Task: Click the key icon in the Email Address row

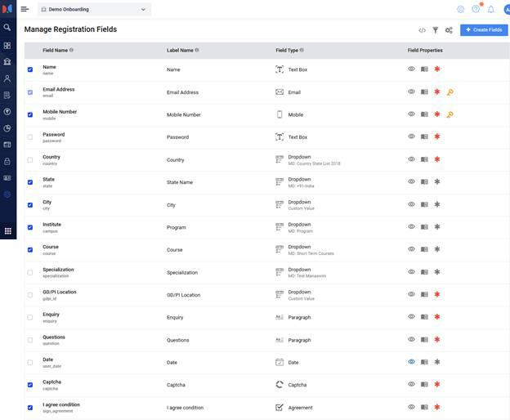Action: 450,92
